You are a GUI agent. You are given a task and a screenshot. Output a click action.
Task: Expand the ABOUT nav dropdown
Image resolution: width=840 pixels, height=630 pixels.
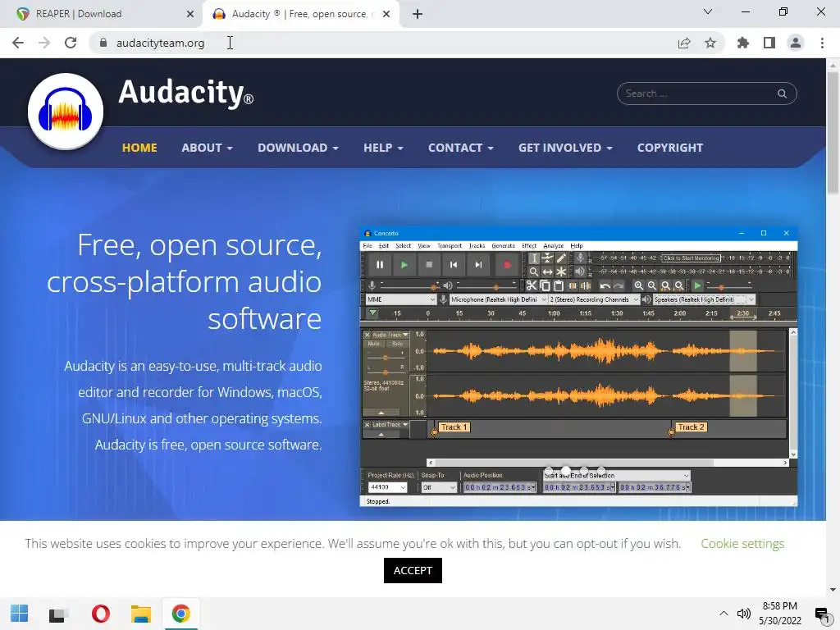pyautogui.click(x=207, y=148)
